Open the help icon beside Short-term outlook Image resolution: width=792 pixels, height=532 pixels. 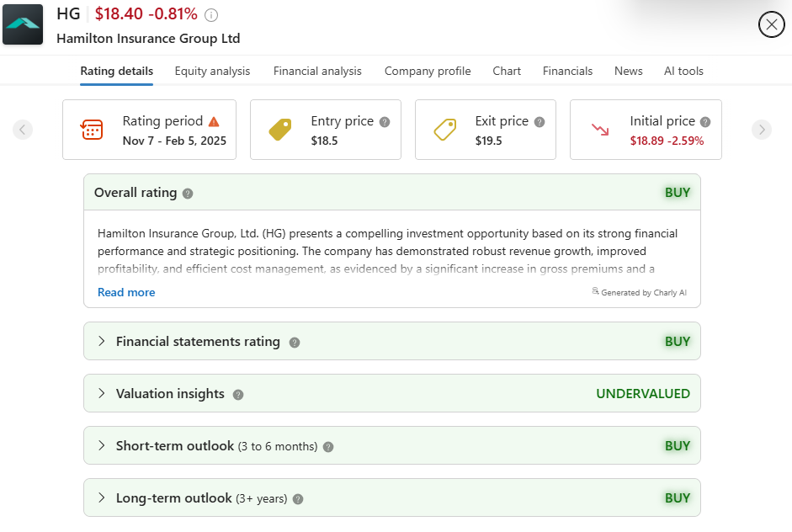[328, 447]
